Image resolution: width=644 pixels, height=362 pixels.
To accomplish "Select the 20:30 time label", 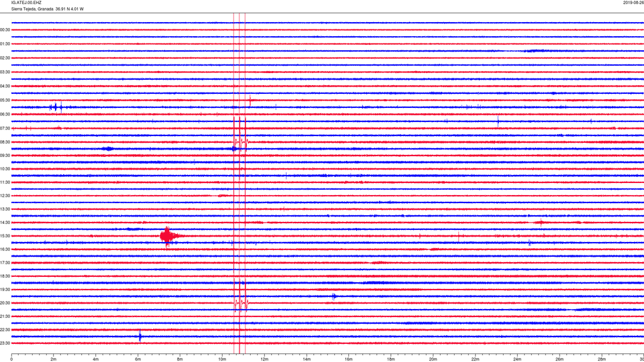I will (x=5, y=303).
